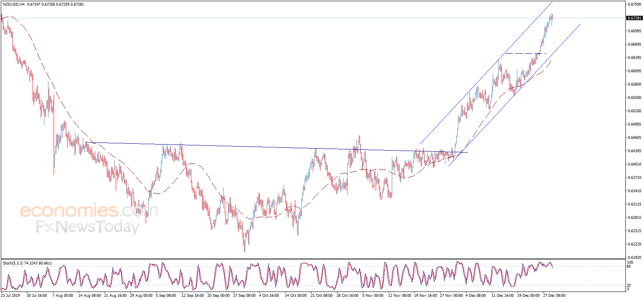This screenshot has width=644, height=300.
Task: Pick the 5 Nov 00:00 time label
Action: (372, 296)
